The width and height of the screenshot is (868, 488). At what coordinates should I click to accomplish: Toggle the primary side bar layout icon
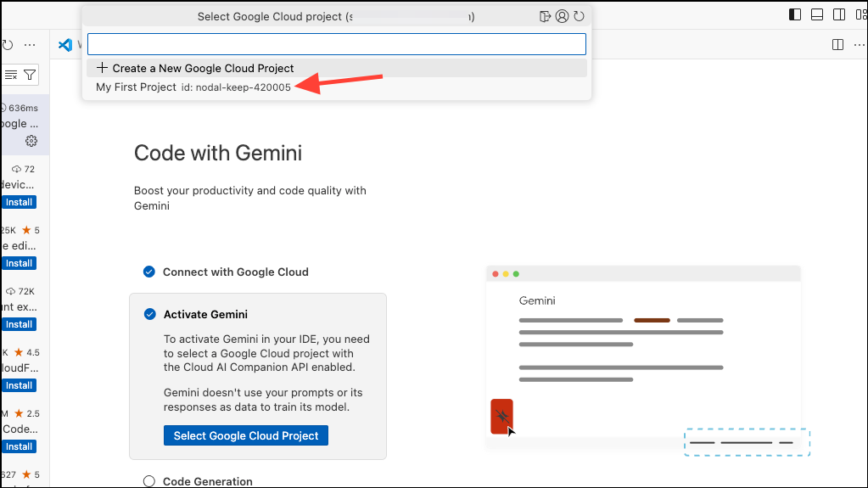pos(795,14)
